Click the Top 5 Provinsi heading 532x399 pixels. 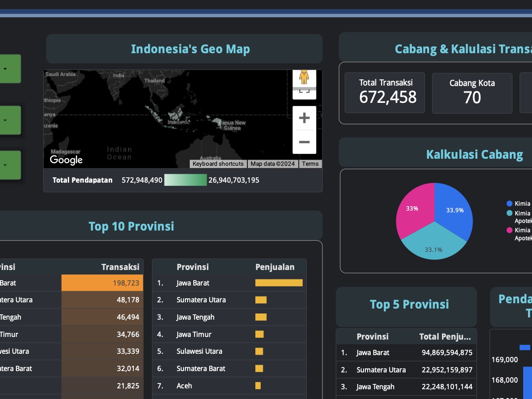pos(409,304)
